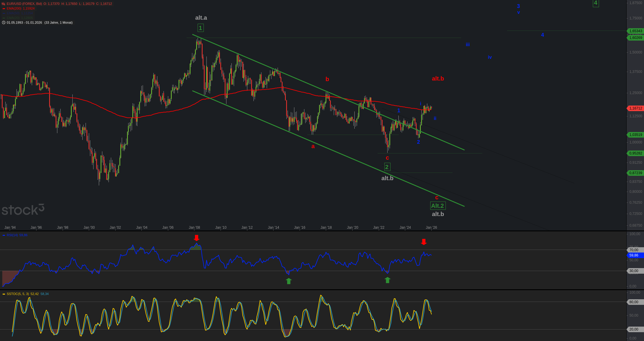
Task: Click the stock3 watermark logo
Action: click(23, 210)
